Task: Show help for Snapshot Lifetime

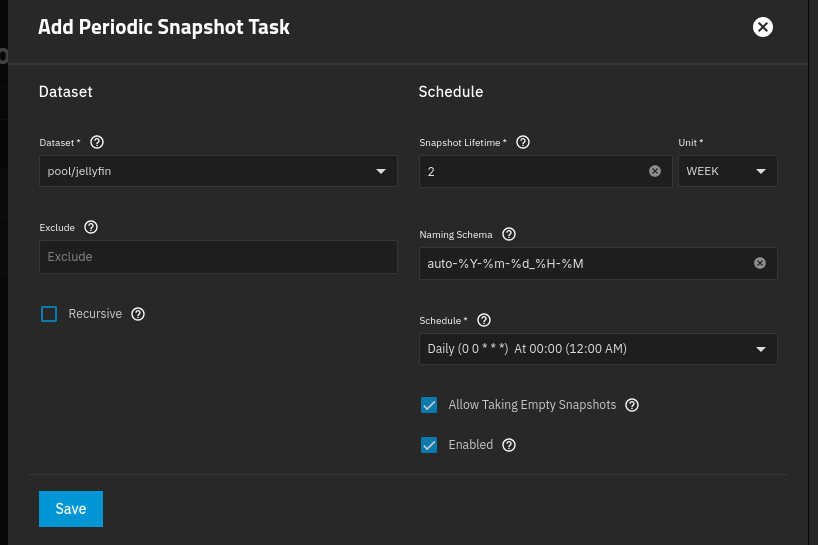Action: point(523,142)
